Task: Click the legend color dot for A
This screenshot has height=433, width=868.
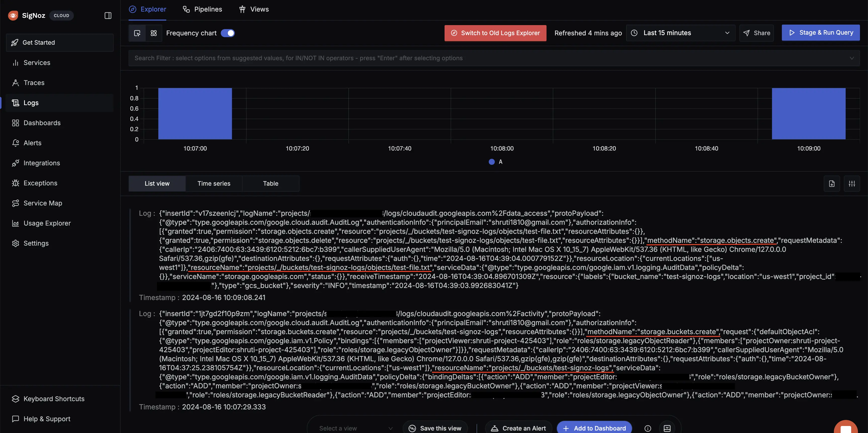Action: (x=492, y=162)
